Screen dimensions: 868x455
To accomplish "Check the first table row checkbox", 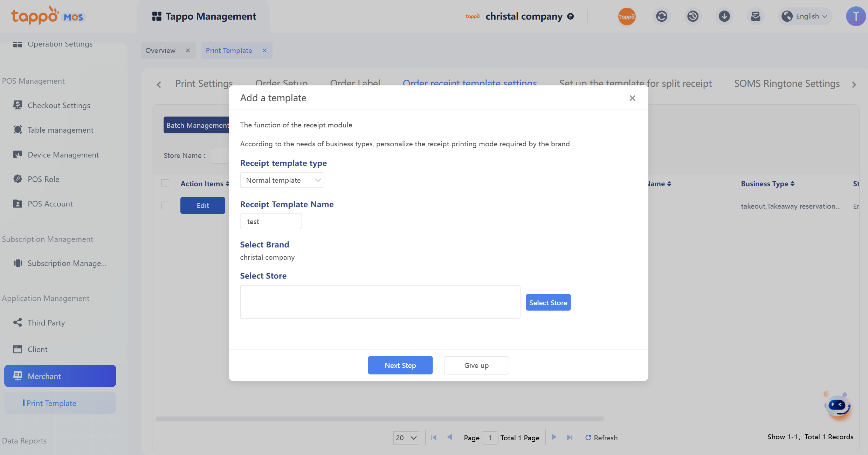I will click(165, 205).
